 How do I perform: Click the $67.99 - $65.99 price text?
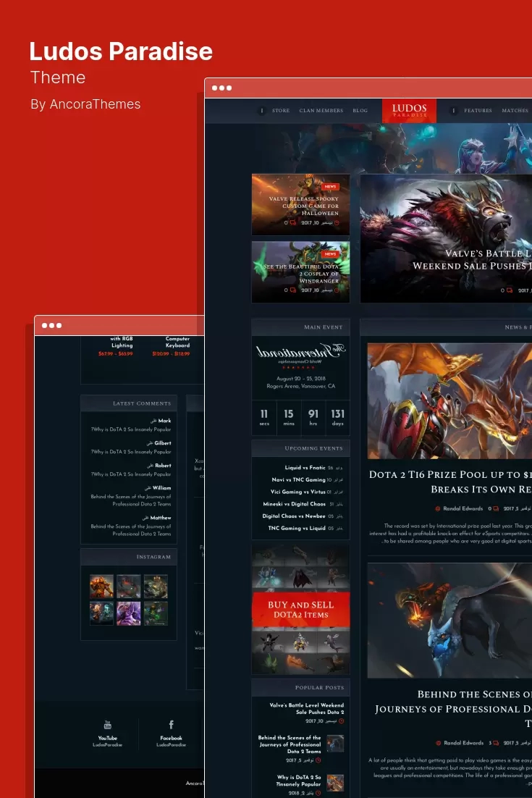coord(116,353)
